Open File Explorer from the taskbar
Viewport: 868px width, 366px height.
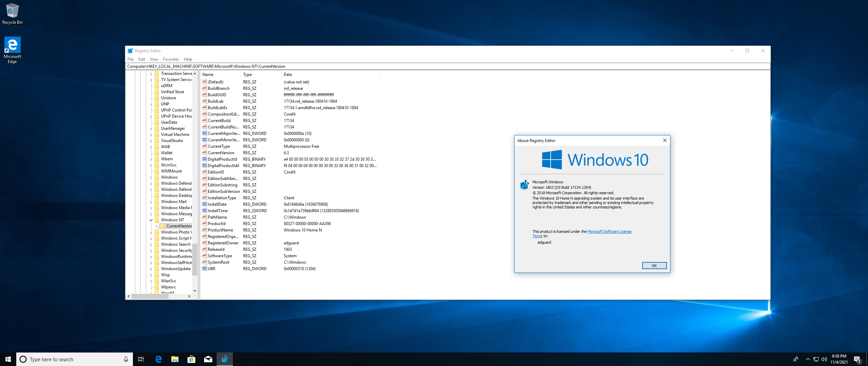pyautogui.click(x=175, y=359)
